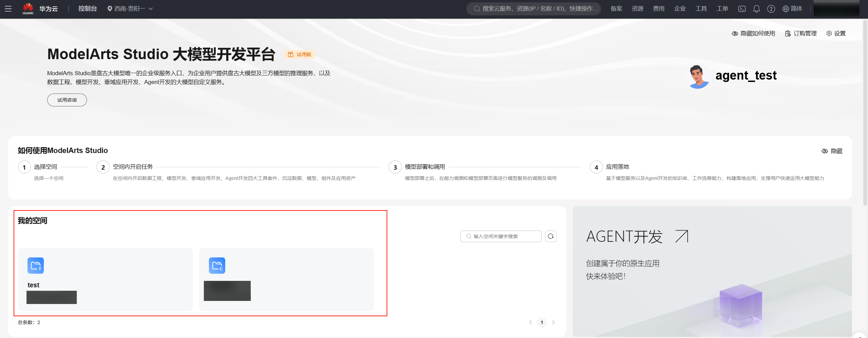Open the test workspace card
Viewport: 868px width, 338px height.
click(x=105, y=279)
